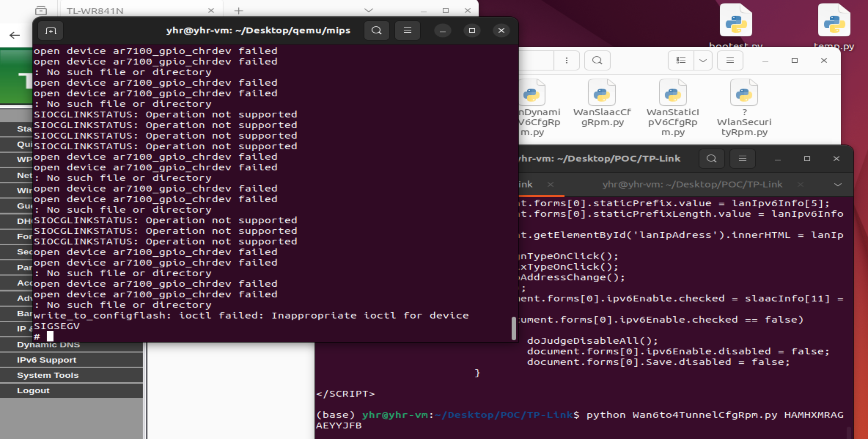
Task: Click search icon in TP-Link terminal
Action: pyautogui.click(x=711, y=159)
